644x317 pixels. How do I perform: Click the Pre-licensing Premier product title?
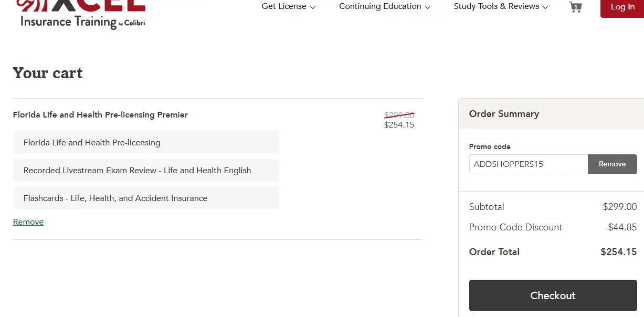click(100, 115)
